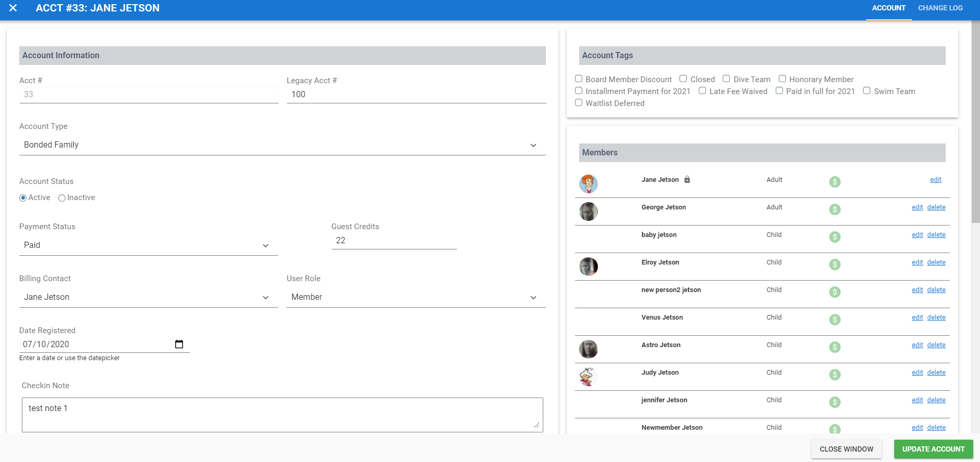Click baby jetson's green dollar icon
The width and height of the screenshot is (980, 462).
835,237
